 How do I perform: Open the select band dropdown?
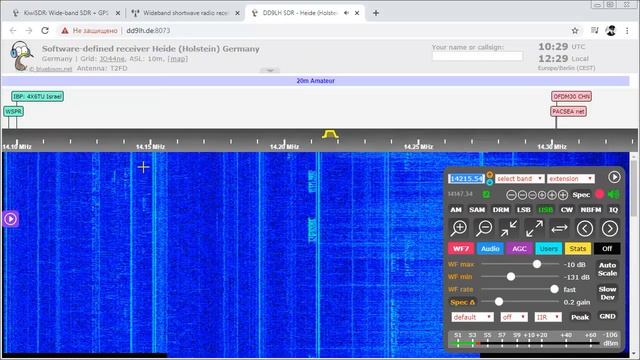point(520,179)
